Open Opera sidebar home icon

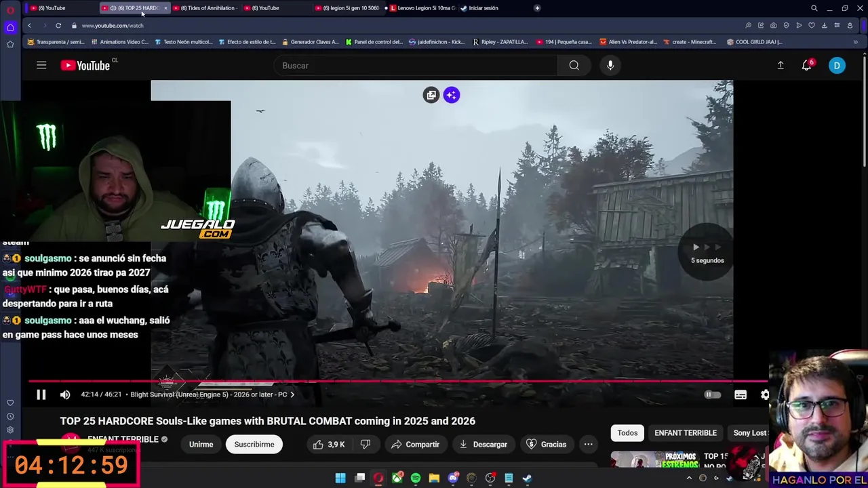click(10, 27)
